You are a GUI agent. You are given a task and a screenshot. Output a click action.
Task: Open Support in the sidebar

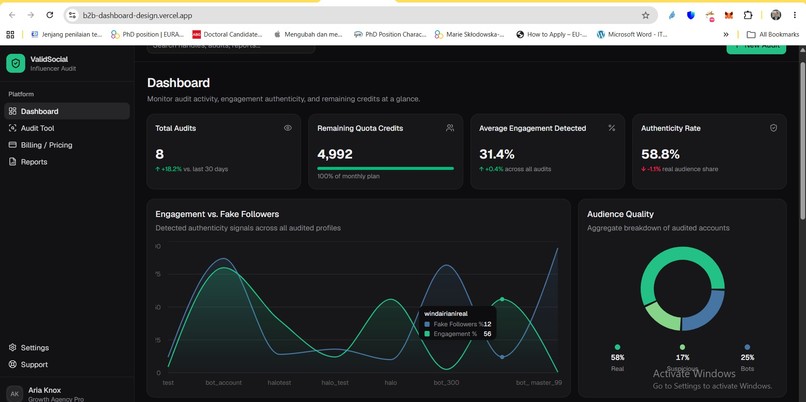click(x=67, y=364)
